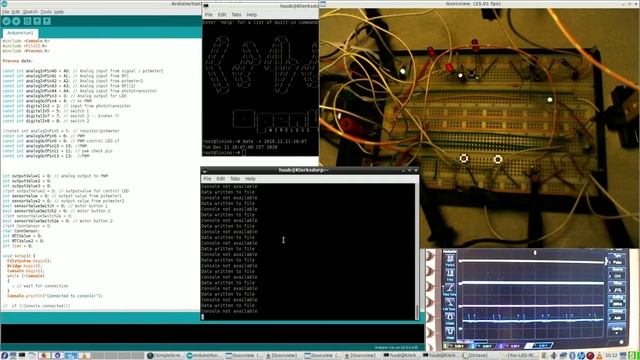Image resolution: width=640 pixels, height=360 pixels.
Task: Click the '#include <Console.h>' line in the sketch
Action: 26,41
